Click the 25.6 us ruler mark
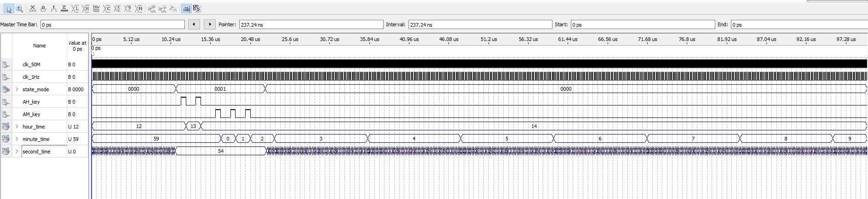Image resolution: width=868 pixels, height=199 pixels. tap(290, 39)
